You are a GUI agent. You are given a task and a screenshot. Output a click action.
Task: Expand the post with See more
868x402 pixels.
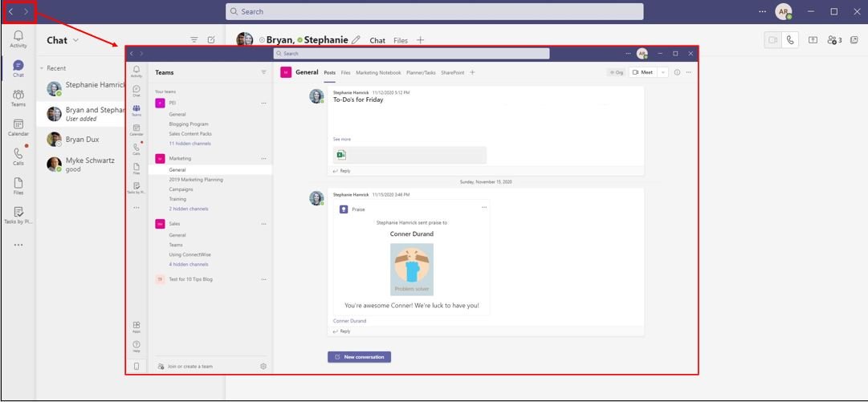point(341,140)
